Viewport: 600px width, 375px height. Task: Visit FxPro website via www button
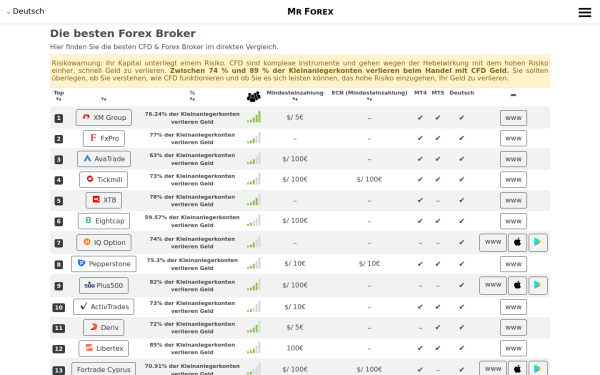(x=513, y=138)
